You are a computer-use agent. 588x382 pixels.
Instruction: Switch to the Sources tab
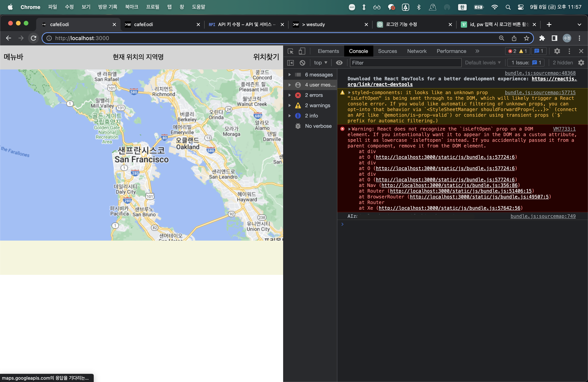pyautogui.click(x=387, y=51)
